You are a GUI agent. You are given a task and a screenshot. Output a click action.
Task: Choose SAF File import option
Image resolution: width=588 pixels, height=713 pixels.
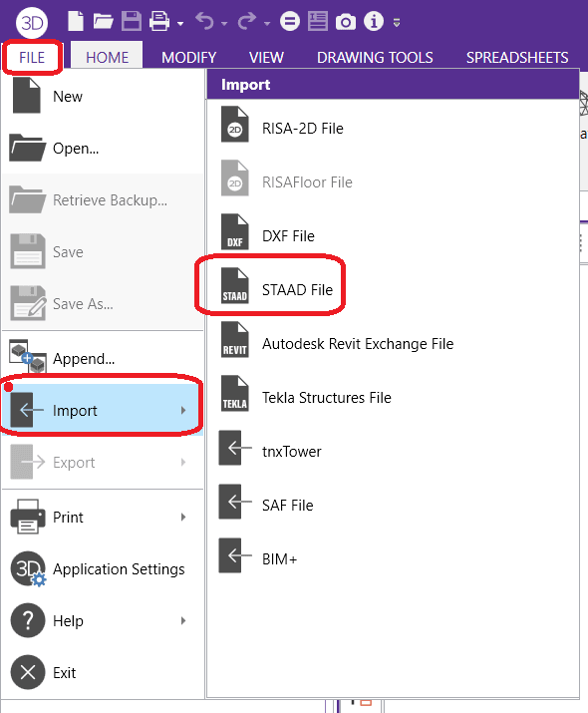point(393,506)
